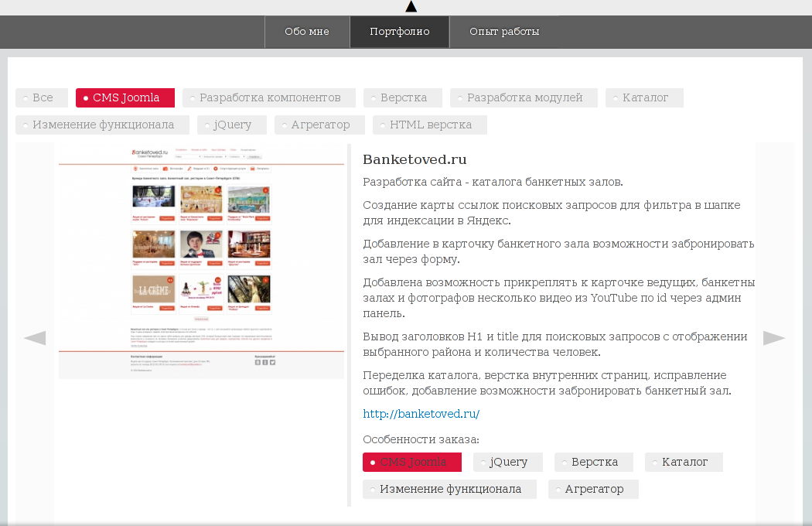Select top Изменение функционала filter
The height and width of the screenshot is (526, 812).
(102, 125)
